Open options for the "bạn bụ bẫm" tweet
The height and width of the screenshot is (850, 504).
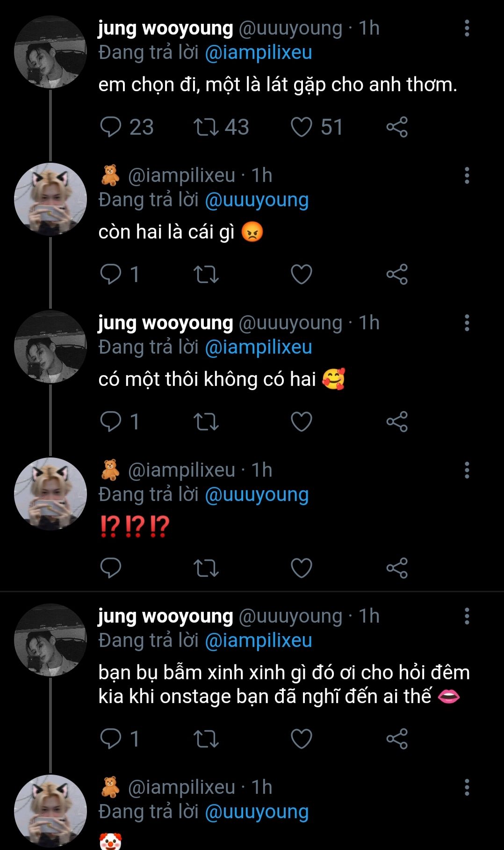(467, 617)
